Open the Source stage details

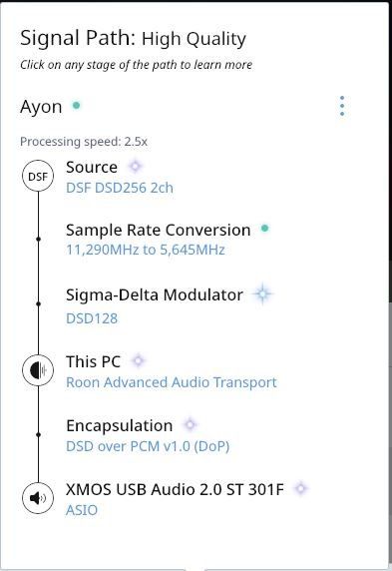(x=92, y=167)
